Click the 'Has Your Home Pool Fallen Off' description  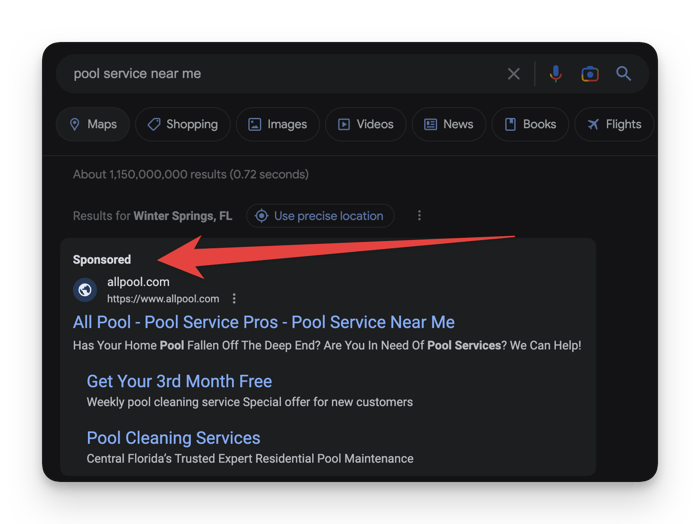(327, 345)
